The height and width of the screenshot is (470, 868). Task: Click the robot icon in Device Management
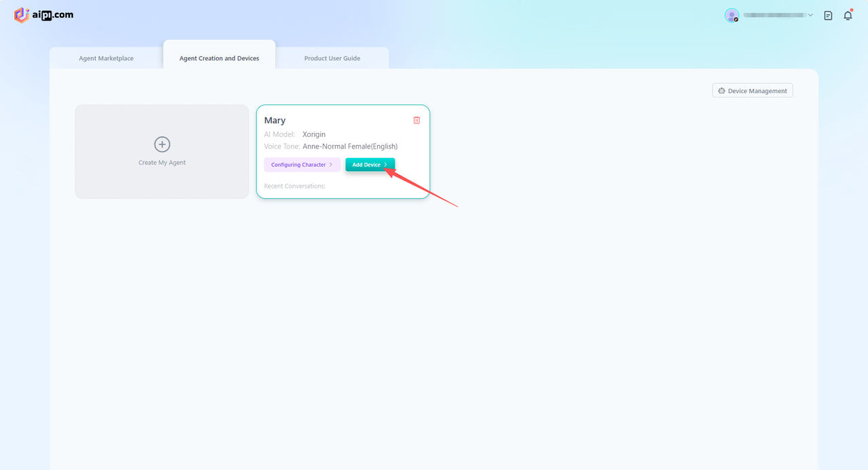(722, 91)
